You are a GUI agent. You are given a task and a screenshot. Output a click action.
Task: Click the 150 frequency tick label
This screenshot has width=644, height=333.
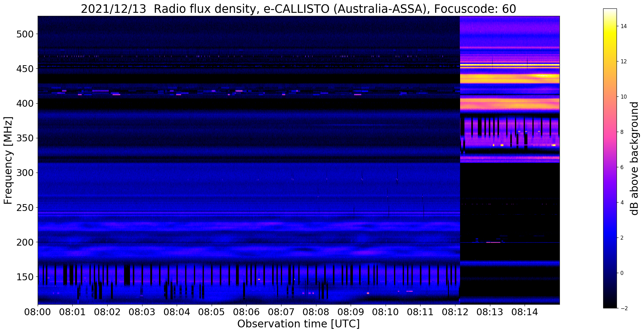25,277
